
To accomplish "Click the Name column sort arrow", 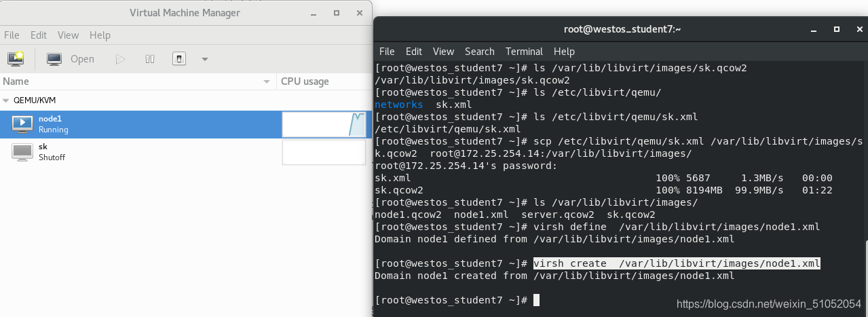I will (x=267, y=81).
